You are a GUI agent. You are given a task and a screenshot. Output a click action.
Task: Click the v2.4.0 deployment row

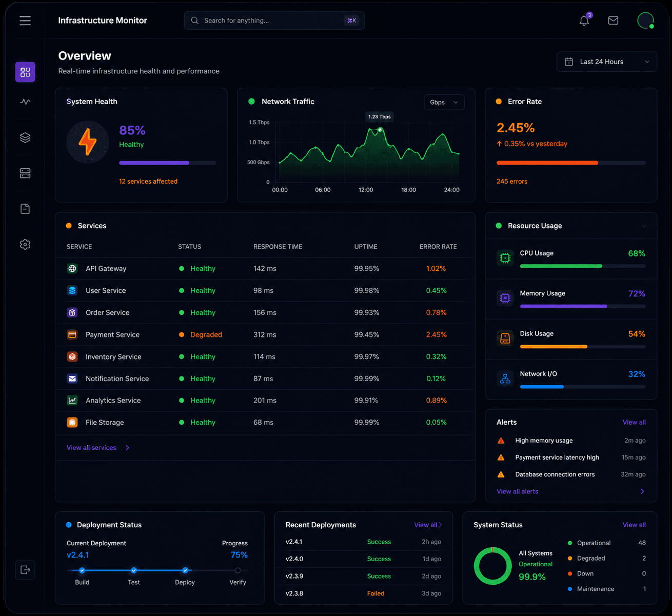click(x=363, y=559)
